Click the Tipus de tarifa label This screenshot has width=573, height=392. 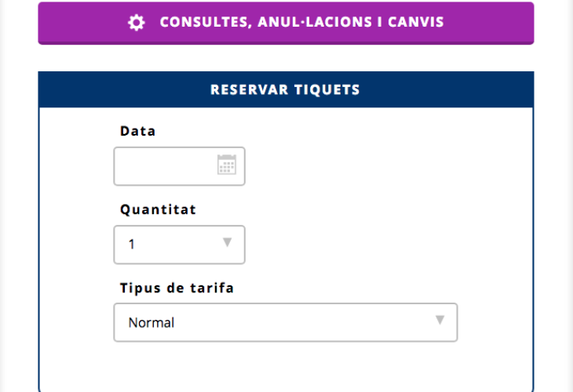click(177, 288)
